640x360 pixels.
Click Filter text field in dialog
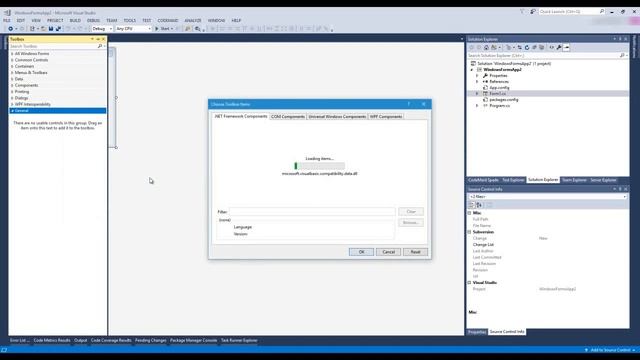point(312,211)
